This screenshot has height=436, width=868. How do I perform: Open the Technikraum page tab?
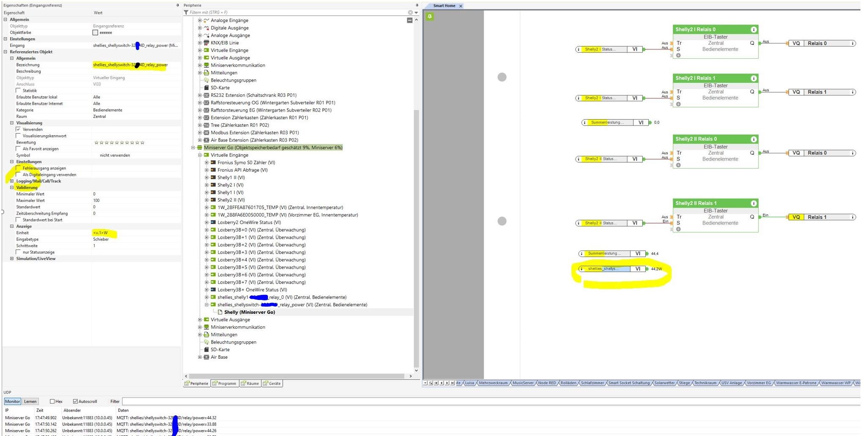pyautogui.click(x=705, y=383)
